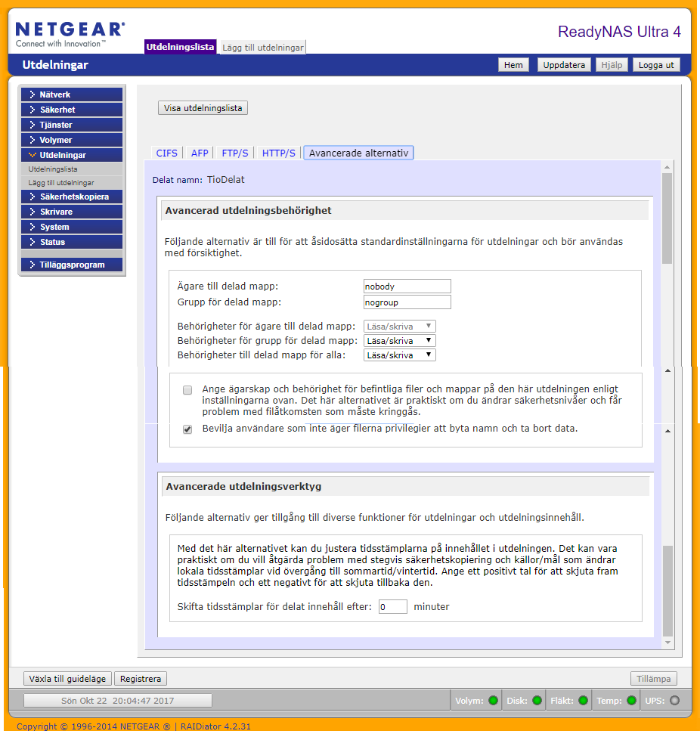This screenshot has width=700, height=734.
Task: Click the Disk status LED
Action: tap(537, 700)
